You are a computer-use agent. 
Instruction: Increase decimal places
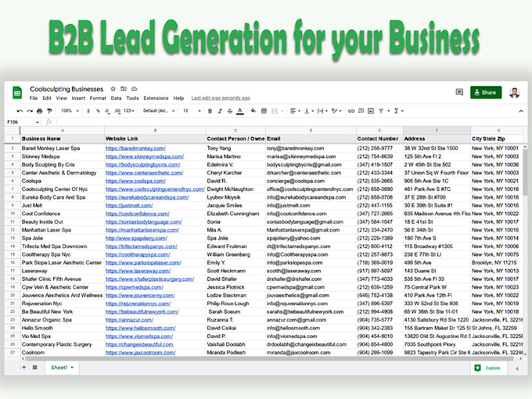point(117,111)
